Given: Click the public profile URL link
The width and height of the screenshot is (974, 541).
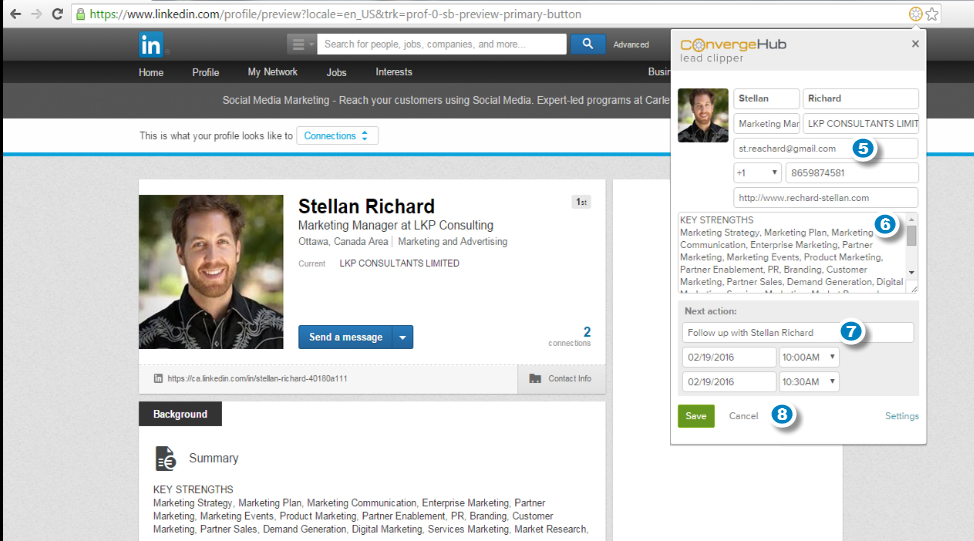Looking at the screenshot, I should point(257,378).
